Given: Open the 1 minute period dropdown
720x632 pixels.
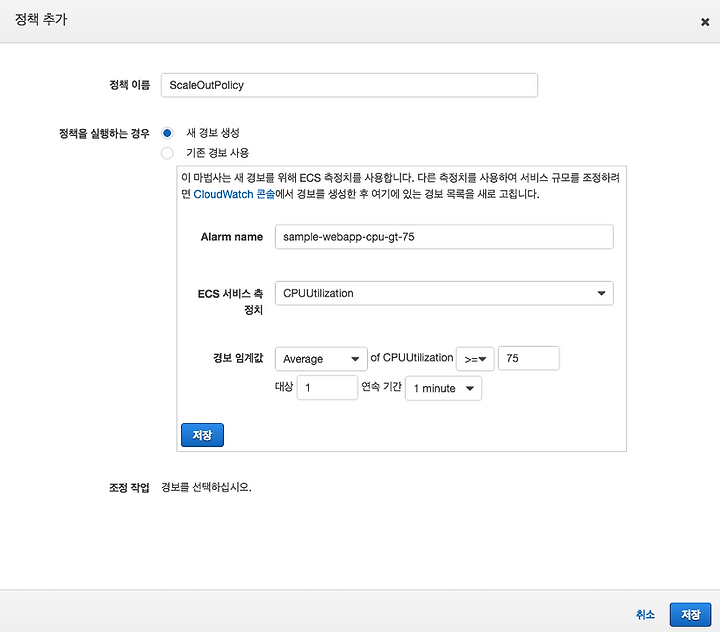Looking at the screenshot, I should click(x=443, y=388).
